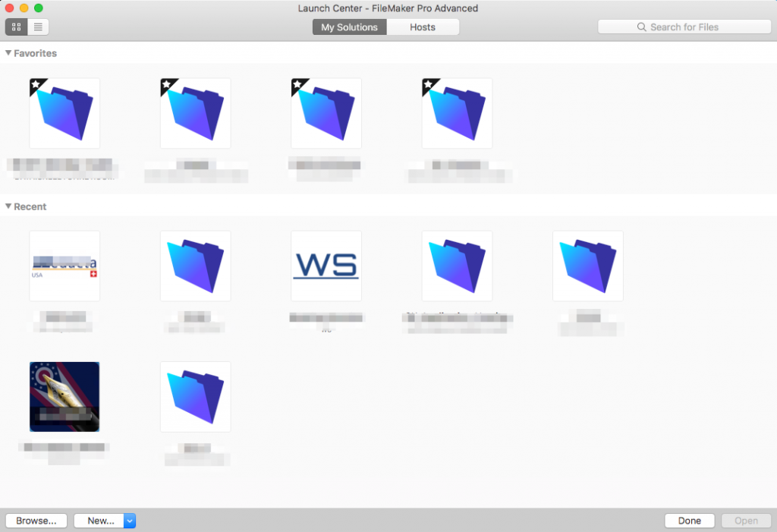This screenshot has height=532, width=777.
Task: Select the second favorite solution icon
Action: point(195,113)
